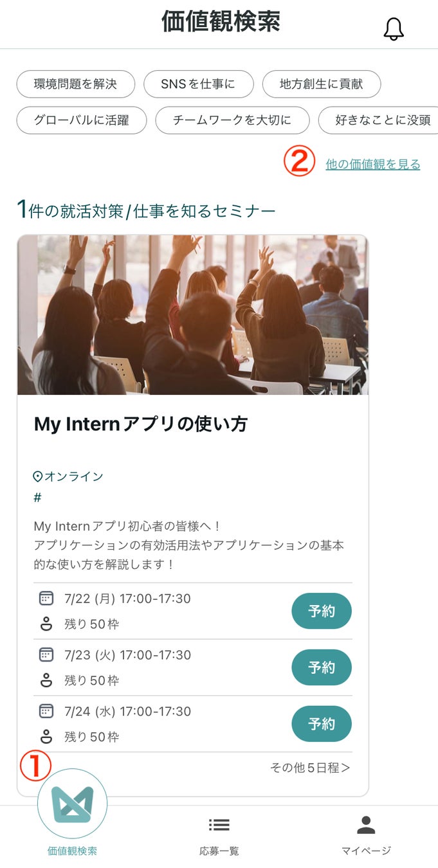Select the チームワークを大切に filter chip
Image resolution: width=438 pixels, height=868 pixels.
click(x=232, y=120)
